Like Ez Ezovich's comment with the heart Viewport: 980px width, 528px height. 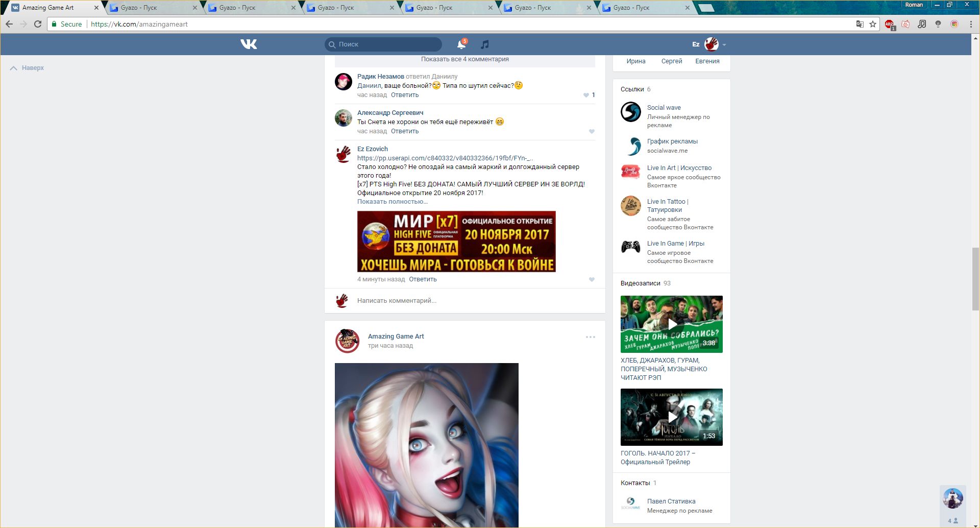pos(592,280)
